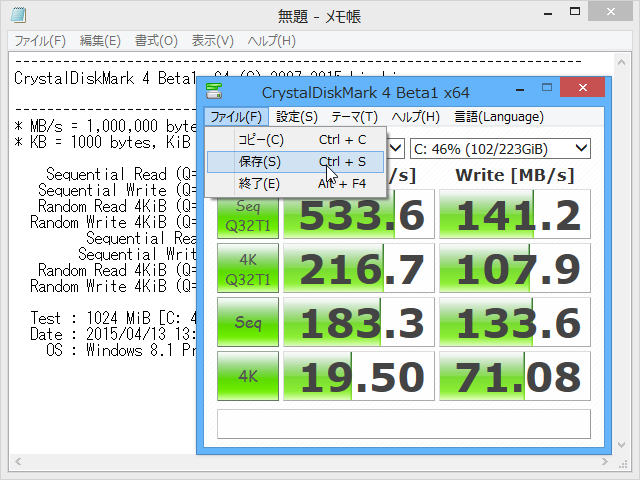Image resolution: width=640 pixels, height=480 pixels.
Task: Open 言語(Language) menu
Action: [x=499, y=117]
